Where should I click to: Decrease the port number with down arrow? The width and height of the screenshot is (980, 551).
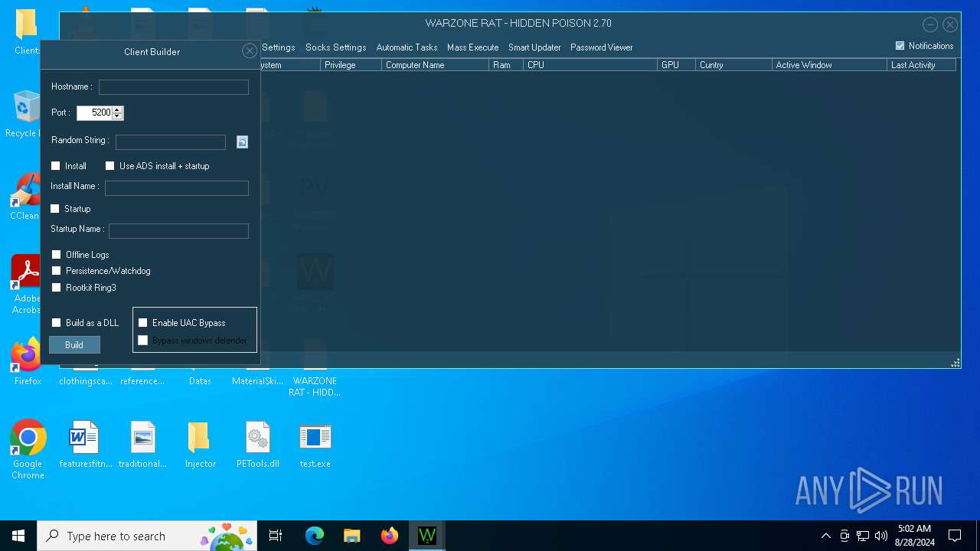tap(117, 116)
